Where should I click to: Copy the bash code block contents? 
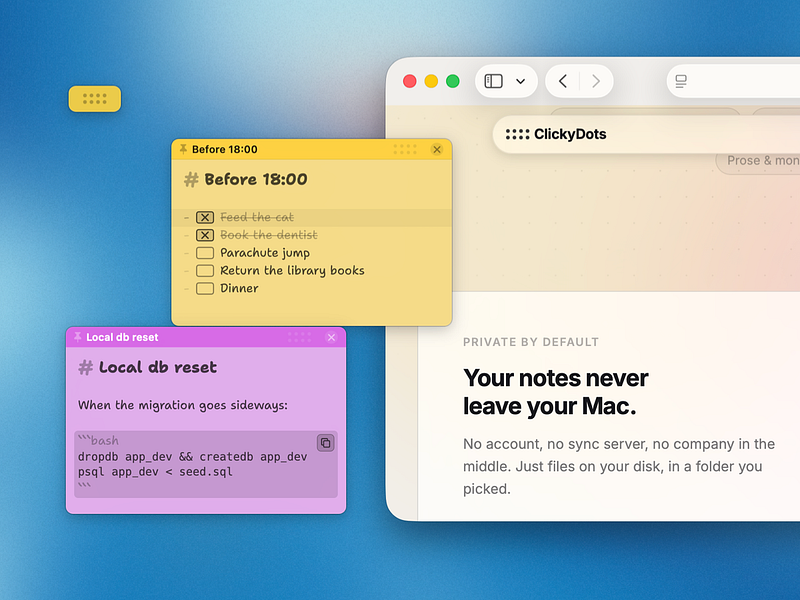coord(326,442)
